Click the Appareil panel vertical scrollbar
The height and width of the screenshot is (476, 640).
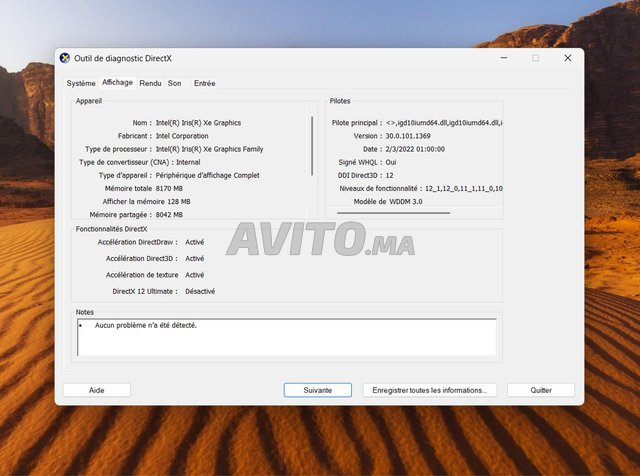coord(313,145)
